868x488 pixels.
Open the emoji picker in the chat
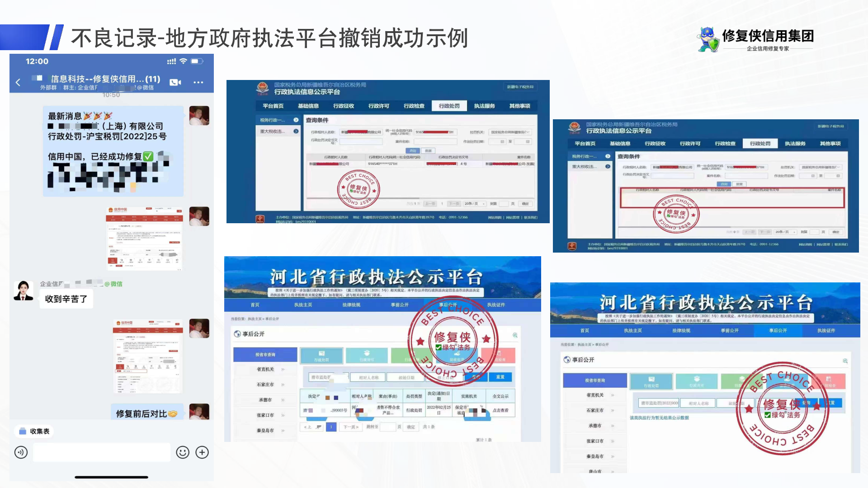click(x=183, y=452)
